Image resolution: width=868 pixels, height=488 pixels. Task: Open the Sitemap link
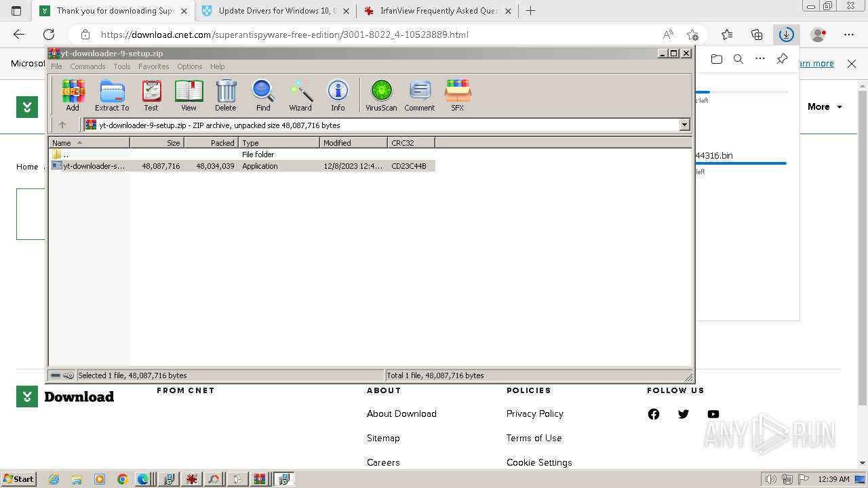383,439
